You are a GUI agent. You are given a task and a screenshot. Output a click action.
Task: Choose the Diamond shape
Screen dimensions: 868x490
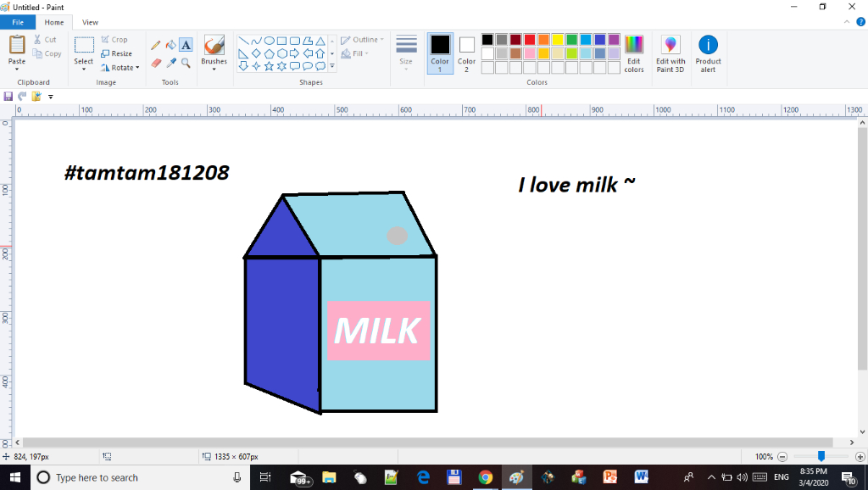tap(256, 53)
